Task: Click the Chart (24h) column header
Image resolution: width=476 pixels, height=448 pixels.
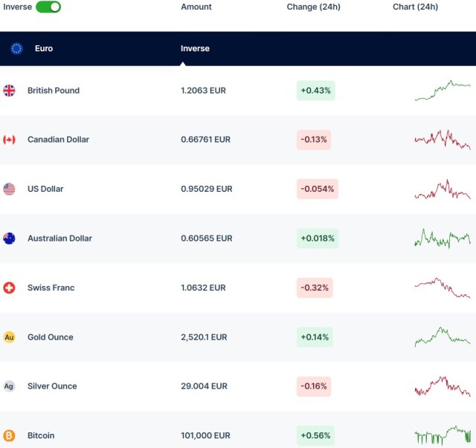Action: (x=415, y=7)
